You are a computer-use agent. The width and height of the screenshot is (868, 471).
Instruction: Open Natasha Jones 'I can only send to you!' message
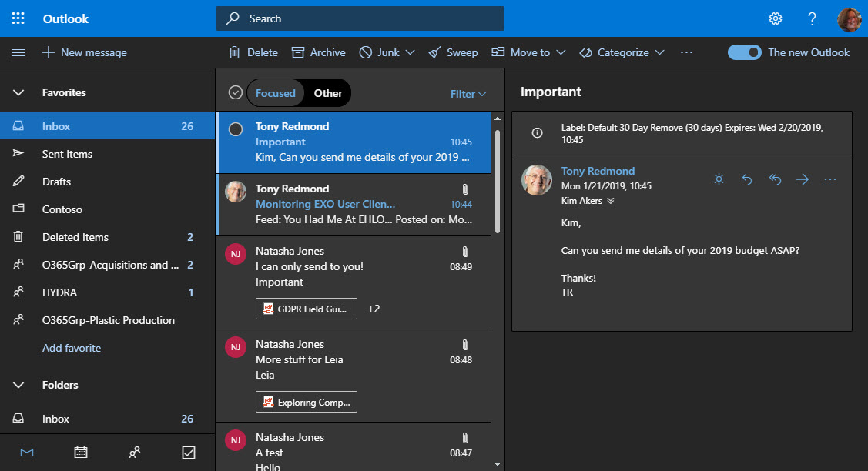click(354, 282)
